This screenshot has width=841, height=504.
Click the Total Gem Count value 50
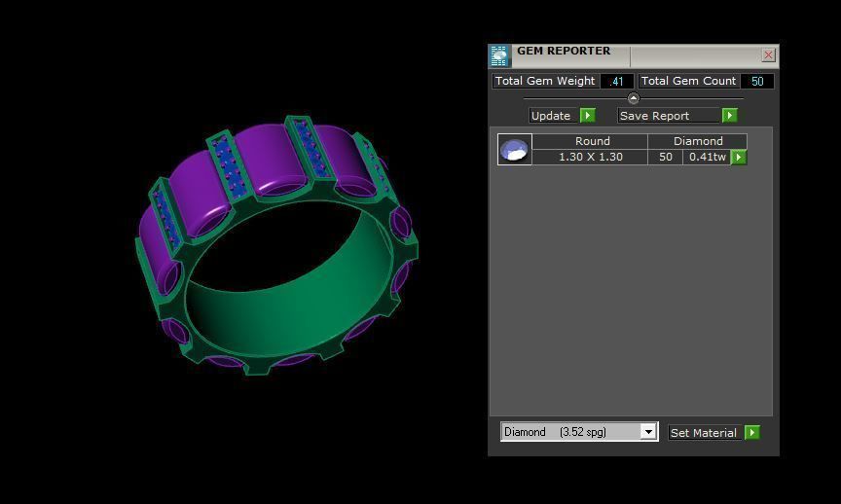coord(757,82)
